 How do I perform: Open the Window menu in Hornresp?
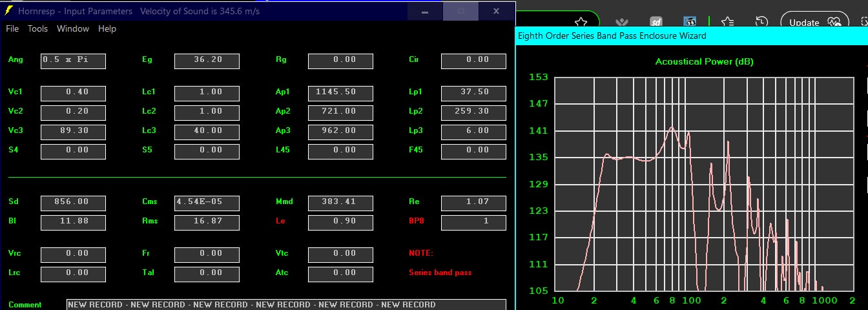pos(73,28)
